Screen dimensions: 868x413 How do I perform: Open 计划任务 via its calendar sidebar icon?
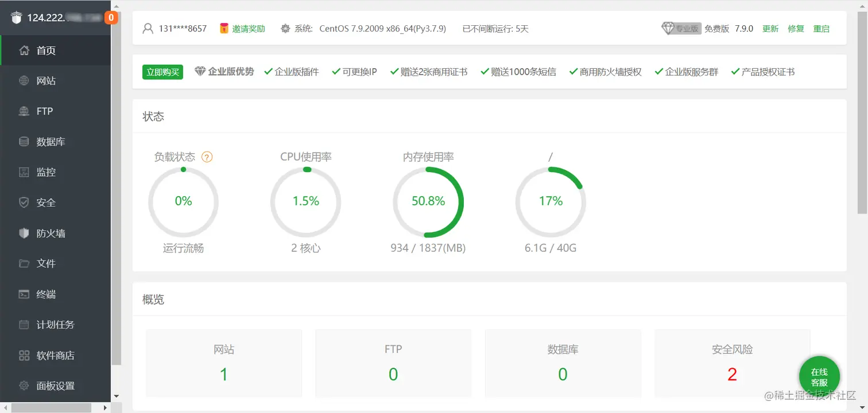(x=24, y=325)
